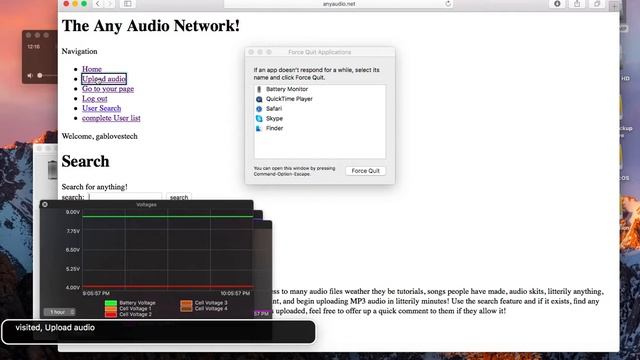Image resolution: width=640 pixels, height=360 pixels.
Task: Click the search button on the page
Action: pos(179,197)
